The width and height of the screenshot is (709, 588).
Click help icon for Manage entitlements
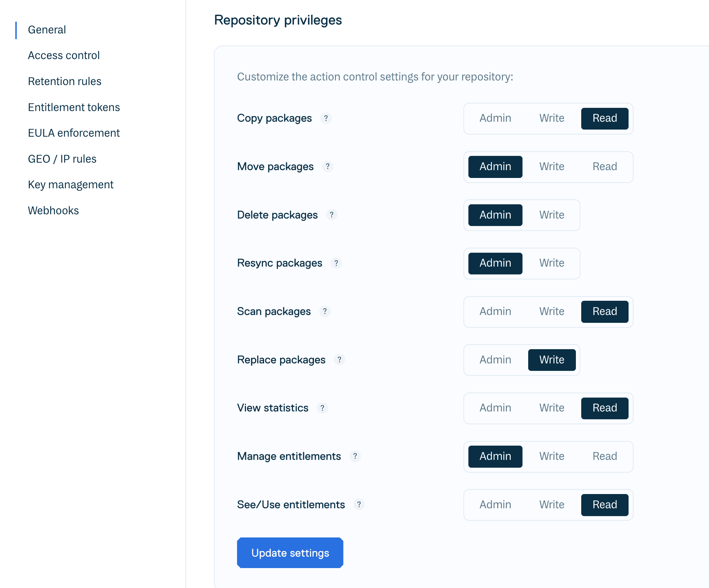tap(355, 456)
